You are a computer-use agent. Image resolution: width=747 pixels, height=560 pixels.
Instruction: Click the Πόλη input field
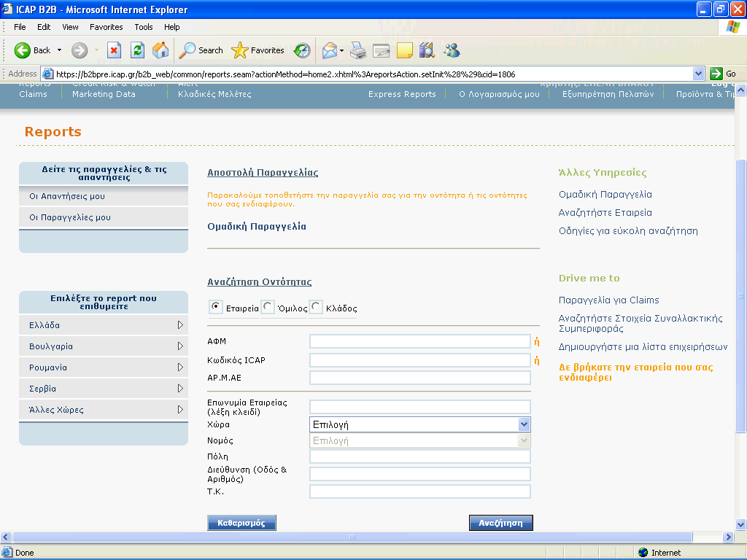tap(419, 456)
